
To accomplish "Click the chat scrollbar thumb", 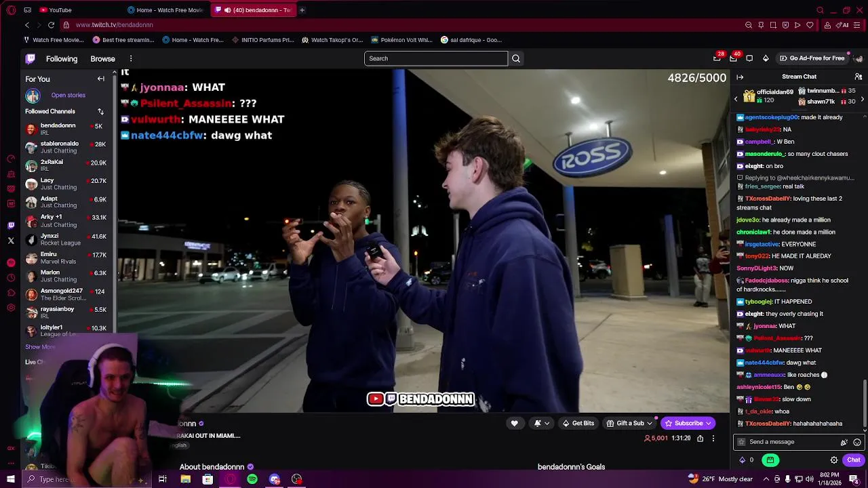I will pos(865,404).
